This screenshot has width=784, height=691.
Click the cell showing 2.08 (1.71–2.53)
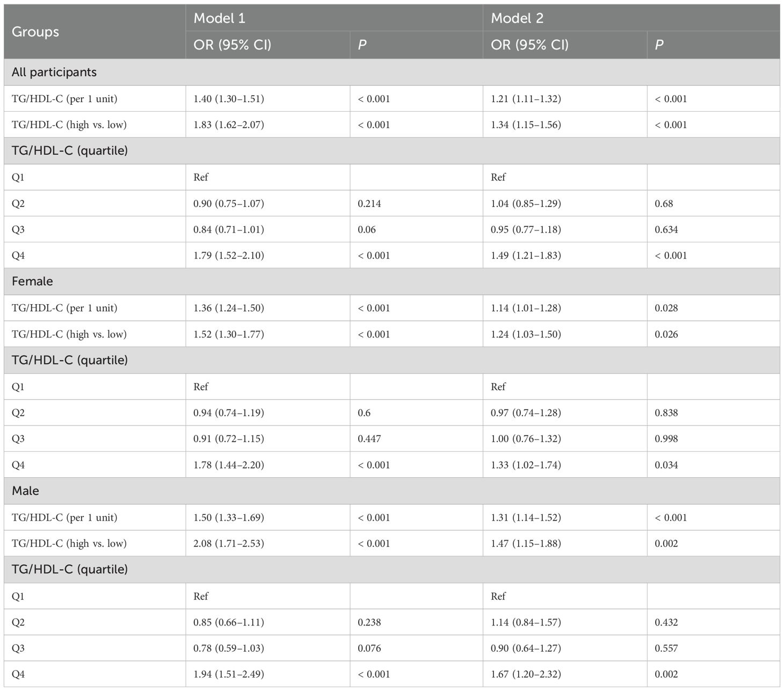(x=229, y=543)
